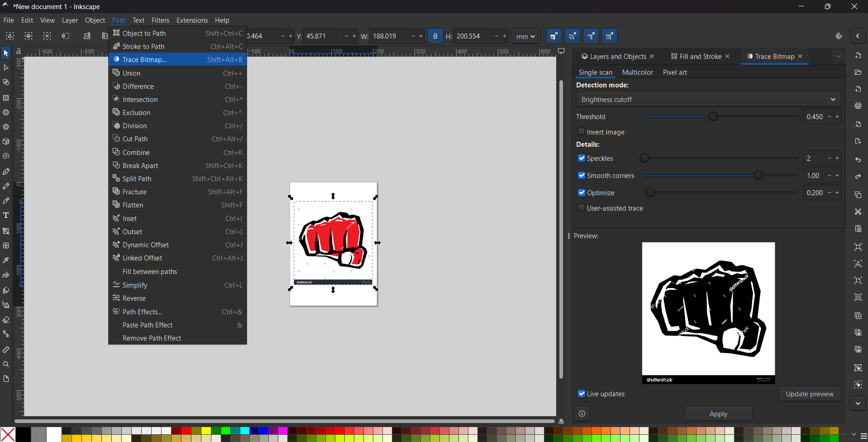Screen dimensions: 868x442
Task: Open the Extensions menu
Action: click(192, 20)
